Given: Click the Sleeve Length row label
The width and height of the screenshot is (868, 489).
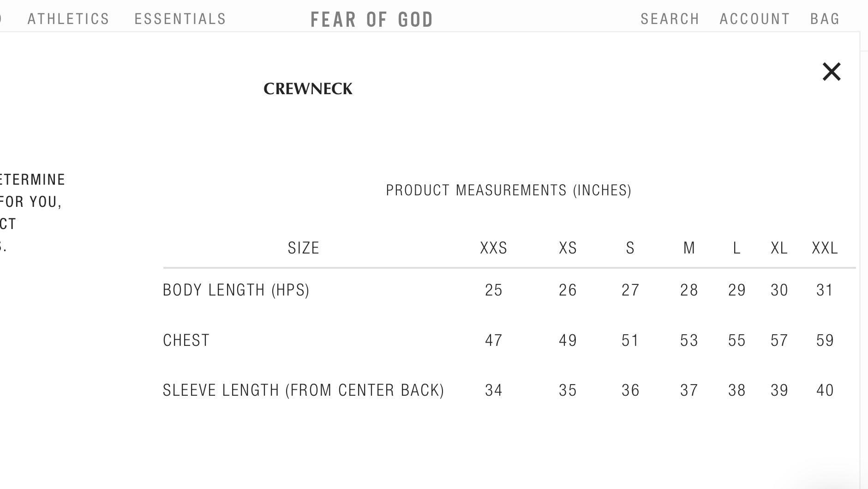Looking at the screenshot, I should [x=303, y=390].
